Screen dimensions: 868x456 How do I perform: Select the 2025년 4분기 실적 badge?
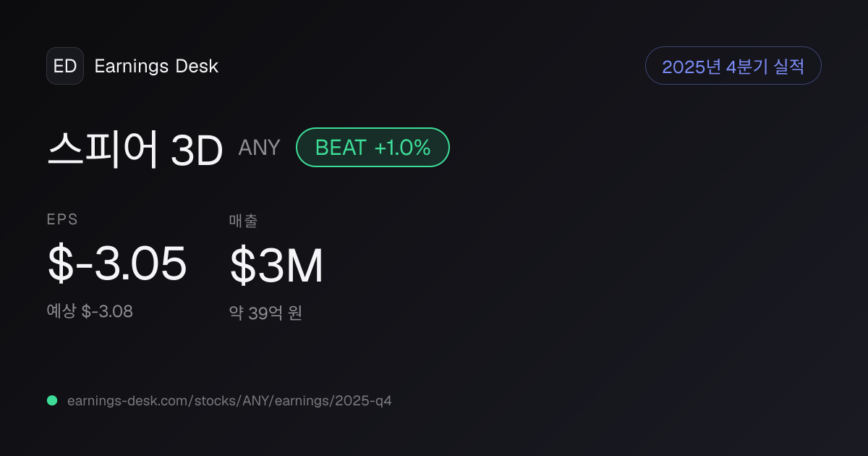(x=733, y=66)
